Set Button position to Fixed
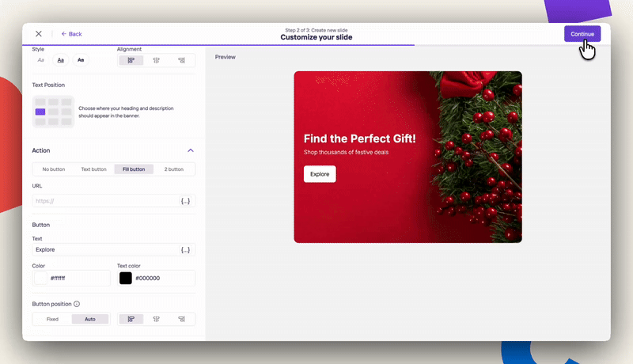This screenshot has width=633, height=364. pos(52,319)
